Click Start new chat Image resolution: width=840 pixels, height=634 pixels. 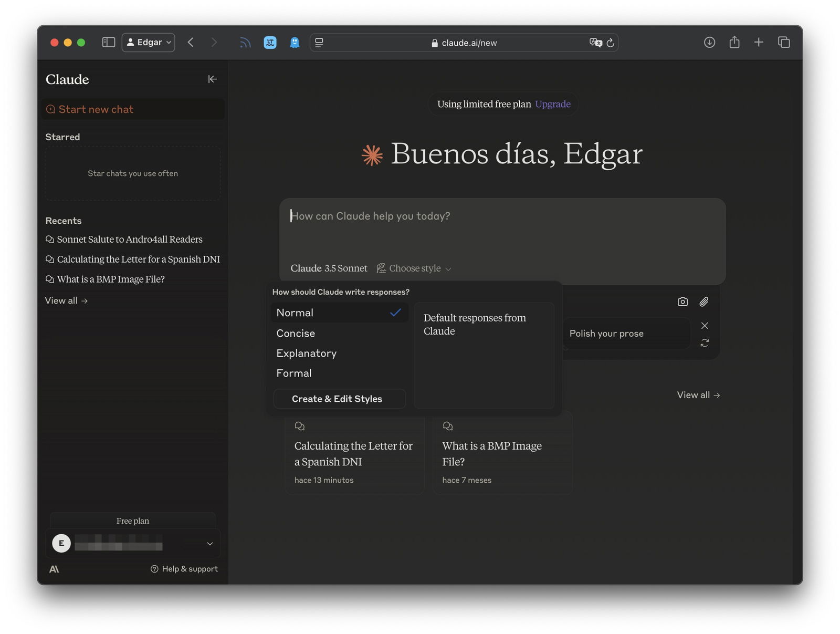point(133,109)
